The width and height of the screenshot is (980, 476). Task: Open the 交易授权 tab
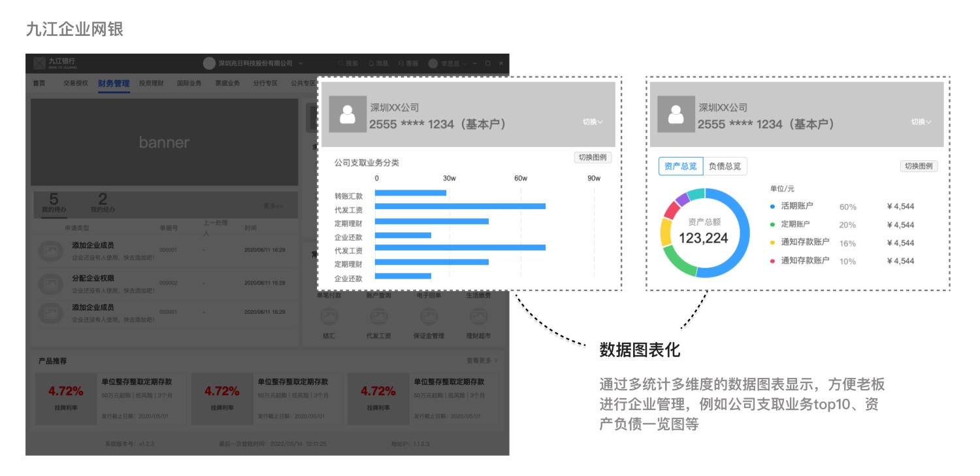[76, 83]
